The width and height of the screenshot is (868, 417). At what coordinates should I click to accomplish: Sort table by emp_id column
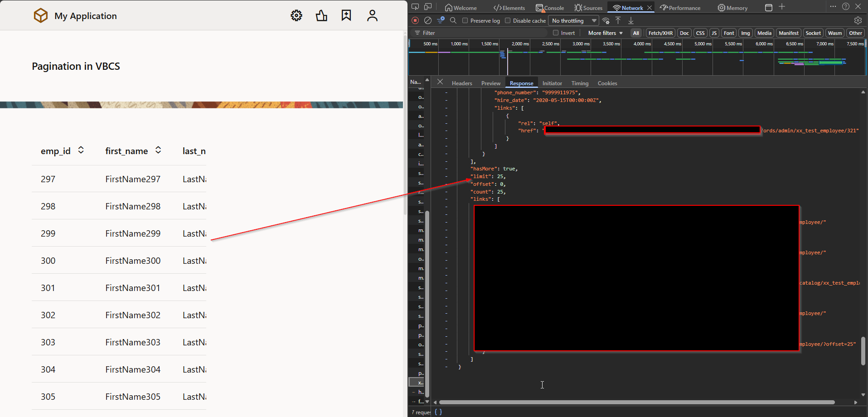[x=81, y=150]
